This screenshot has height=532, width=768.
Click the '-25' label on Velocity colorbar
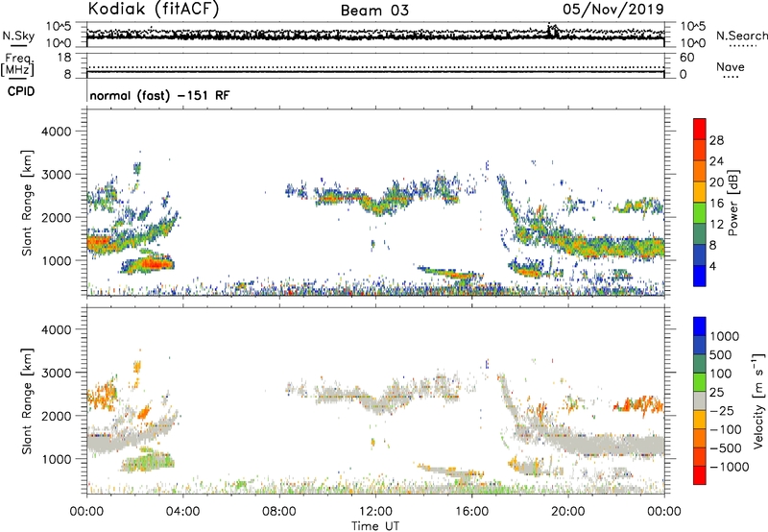click(x=722, y=410)
